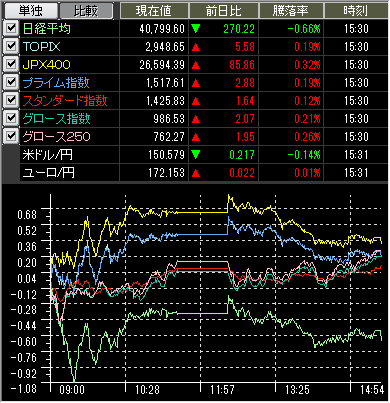This screenshot has height=403, width=390.
Task: Select the 米ドル/円 row label
Action: pyautogui.click(x=48, y=155)
